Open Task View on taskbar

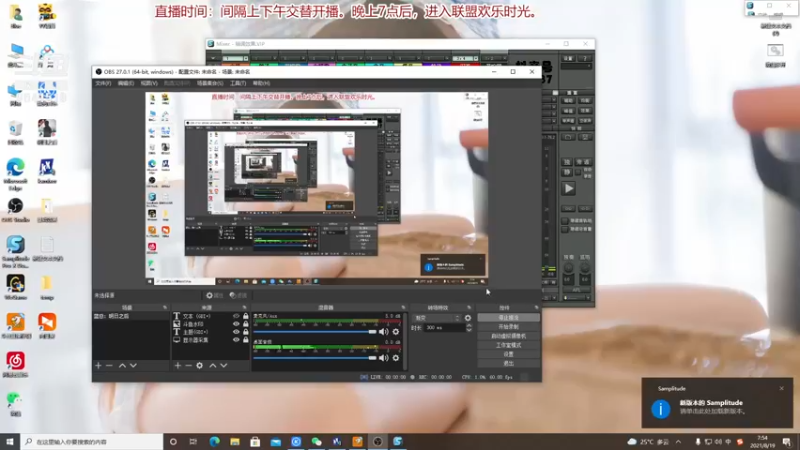tap(193, 441)
